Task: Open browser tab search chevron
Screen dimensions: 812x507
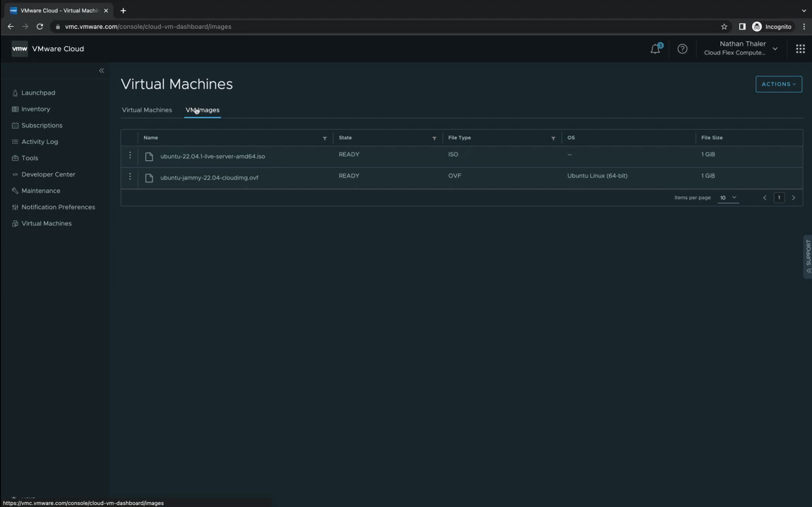Action: (804, 11)
